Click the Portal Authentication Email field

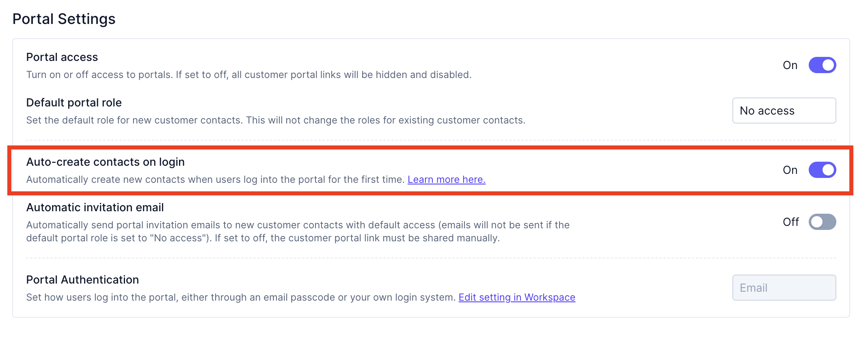[x=784, y=288]
